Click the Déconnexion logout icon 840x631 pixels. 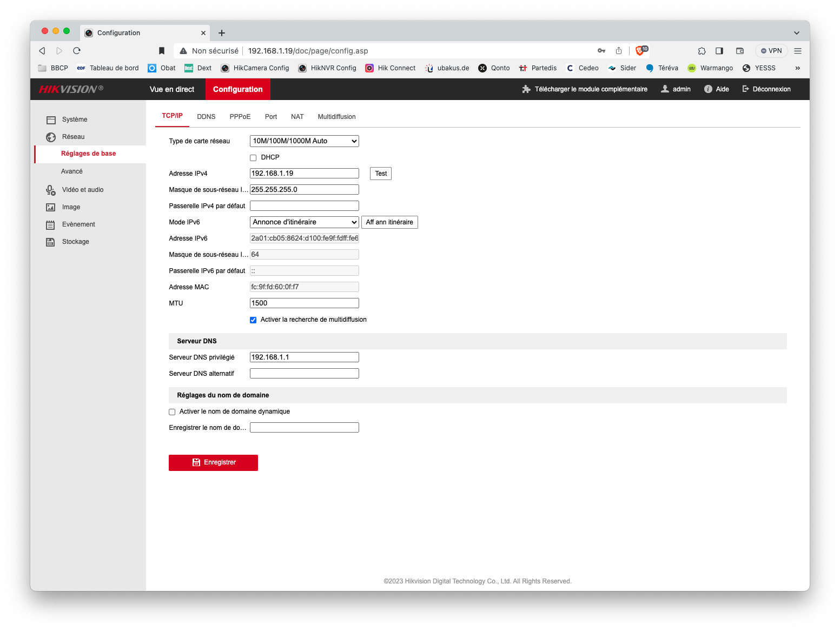[745, 89]
